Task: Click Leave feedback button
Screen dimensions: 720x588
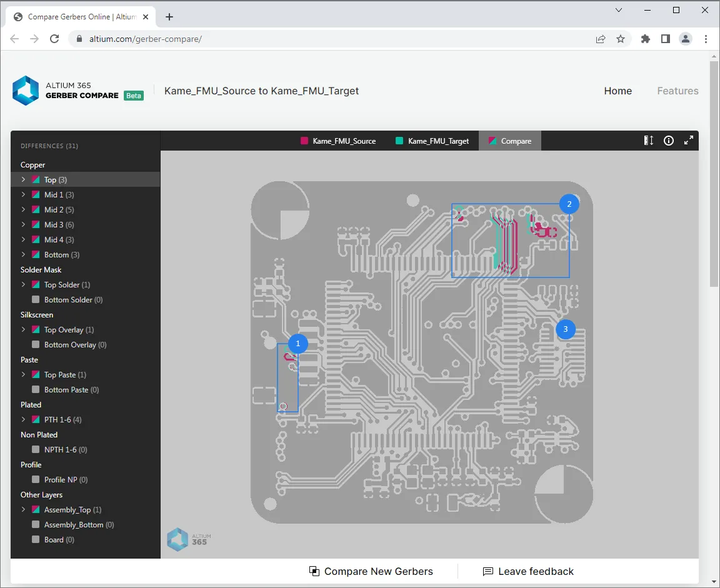Action: point(528,571)
